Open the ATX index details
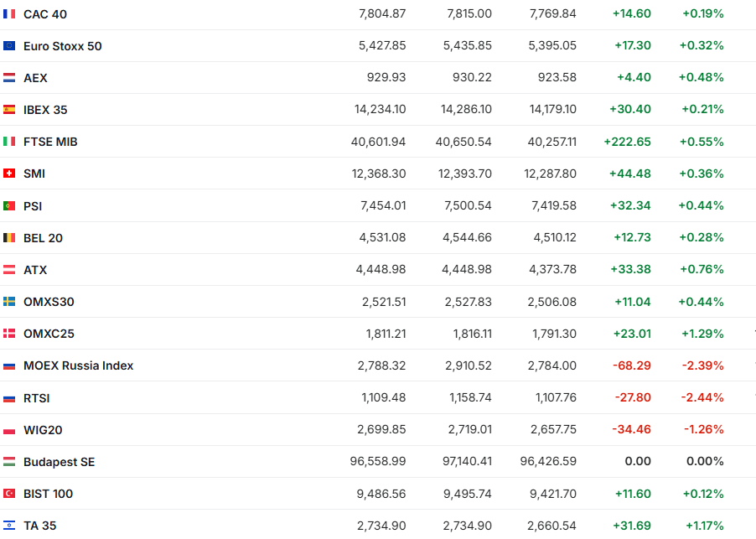This screenshot has width=756, height=539. 35,270
